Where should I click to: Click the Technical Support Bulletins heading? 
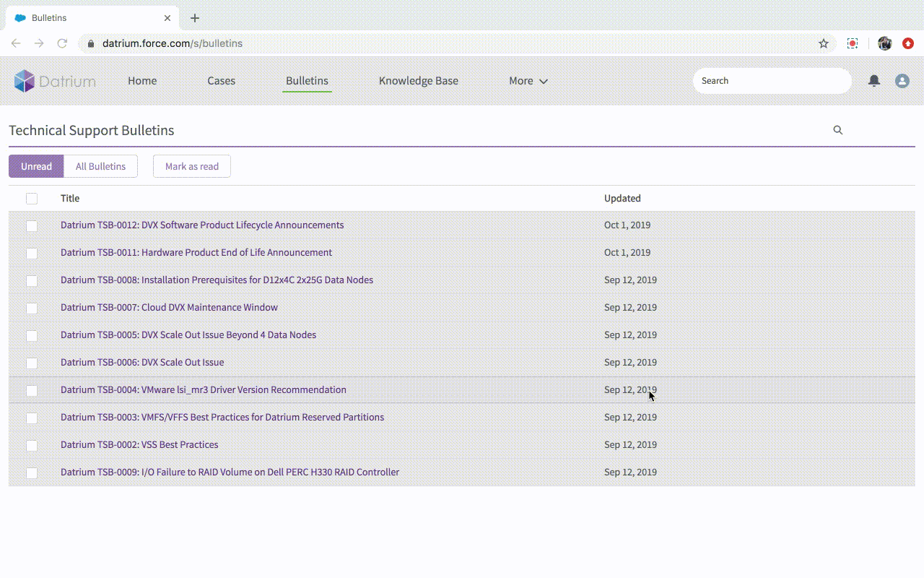pyautogui.click(x=92, y=130)
